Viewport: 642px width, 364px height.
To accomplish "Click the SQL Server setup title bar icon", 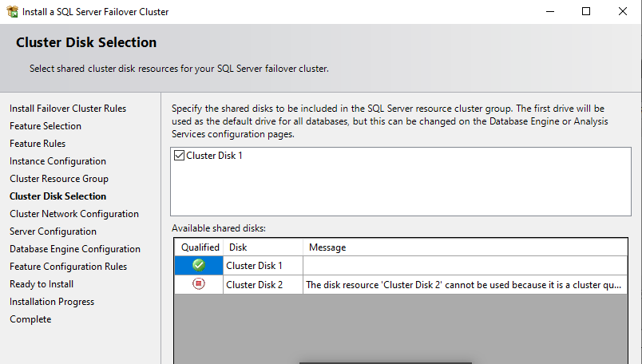I will [12, 11].
